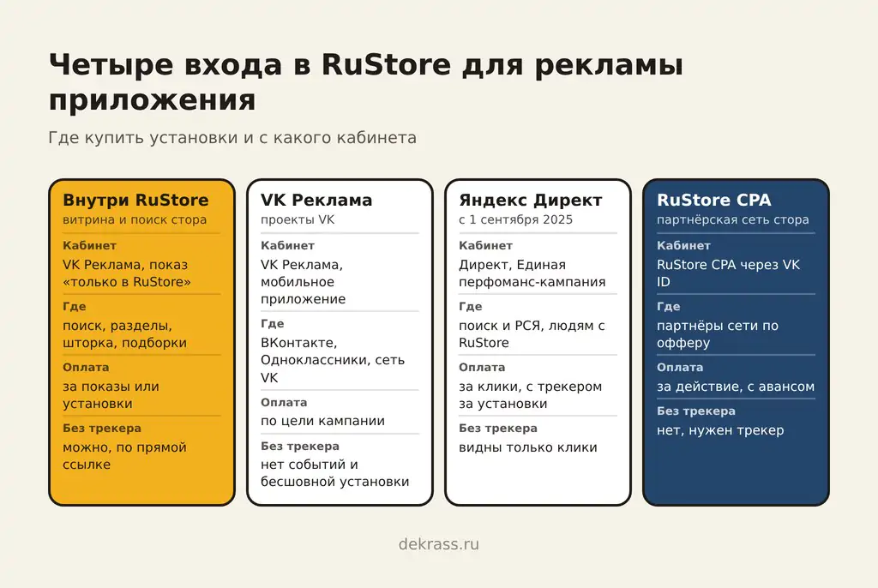Click the text «нет, нужен трекер»
The height and width of the screenshot is (588, 878).
tap(720, 430)
